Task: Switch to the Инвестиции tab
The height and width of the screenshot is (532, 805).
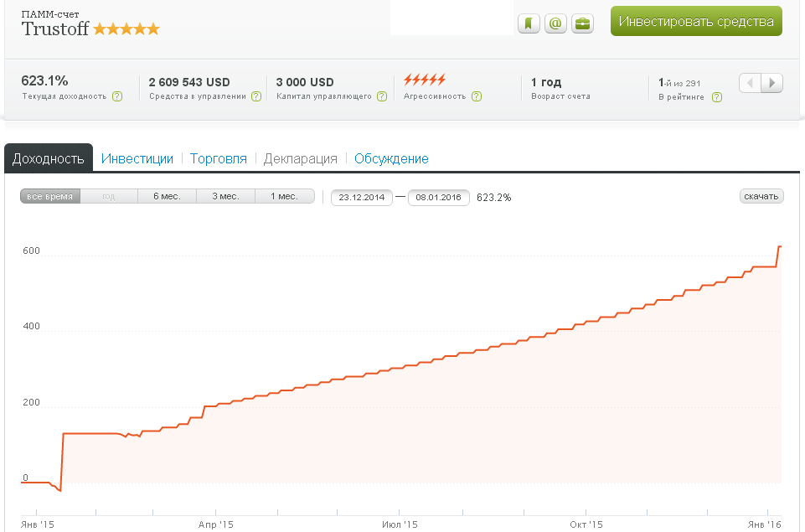Action: tap(137, 158)
